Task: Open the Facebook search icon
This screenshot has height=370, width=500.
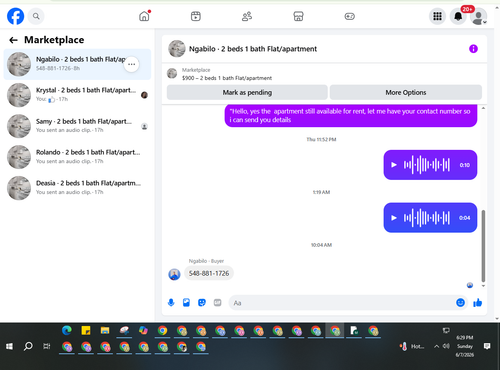Action: pyautogui.click(x=36, y=16)
